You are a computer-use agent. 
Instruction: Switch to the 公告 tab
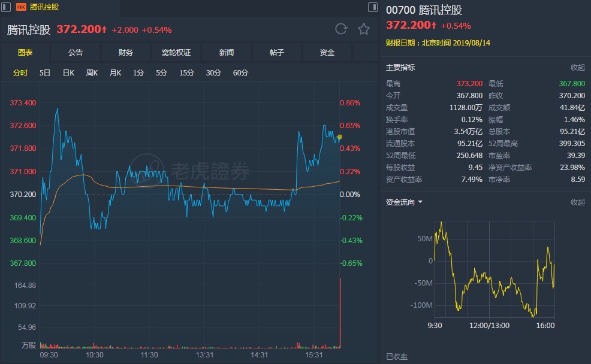(76, 53)
